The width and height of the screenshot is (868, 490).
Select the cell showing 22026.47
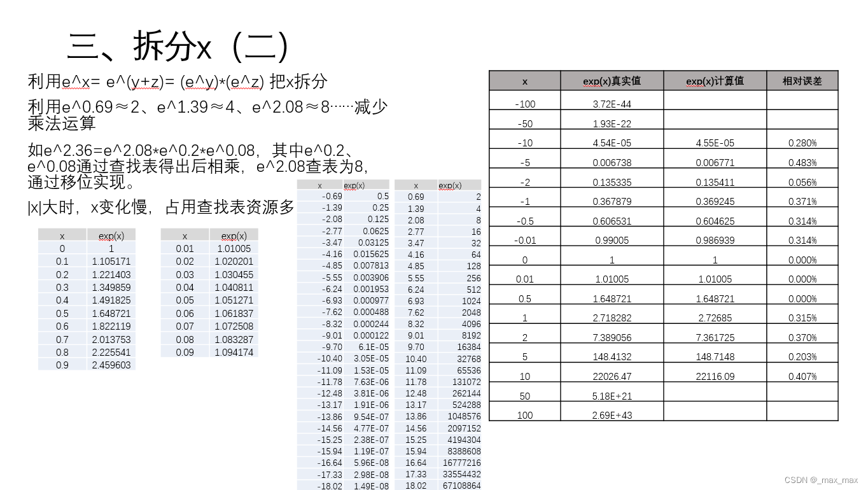point(612,375)
